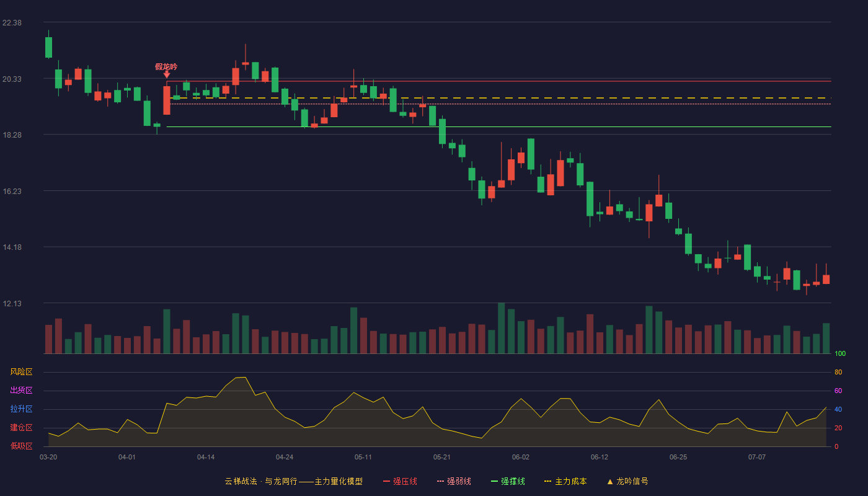This screenshot has height=496, width=868.
Task: Click the red 强压线 legend color dash
Action: [387, 481]
